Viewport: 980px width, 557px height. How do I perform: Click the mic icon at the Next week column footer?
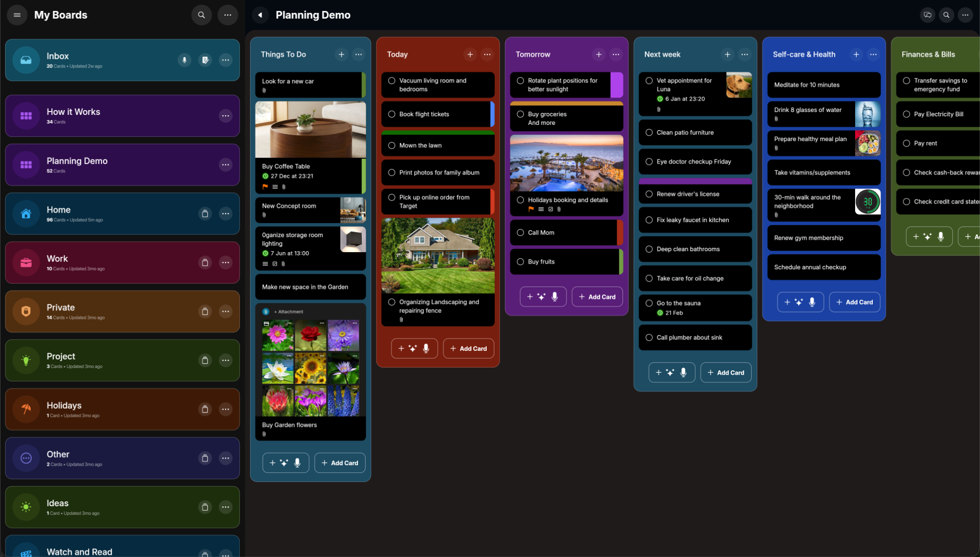pos(683,372)
